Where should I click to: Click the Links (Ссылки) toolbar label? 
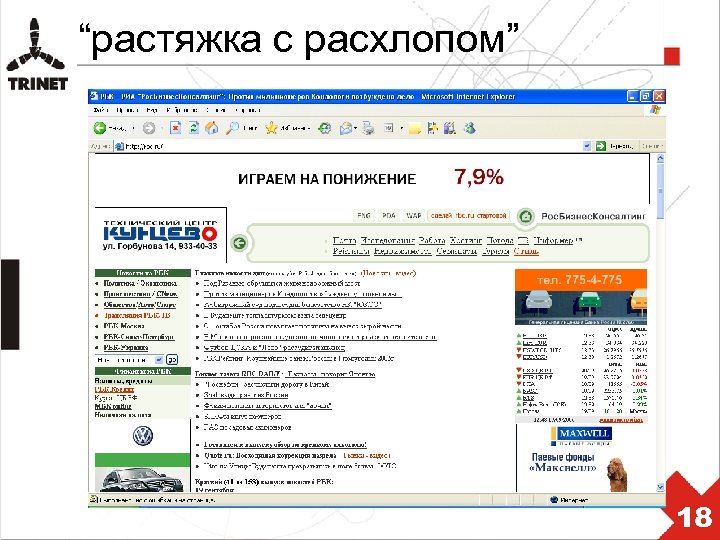pyautogui.click(x=652, y=146)
